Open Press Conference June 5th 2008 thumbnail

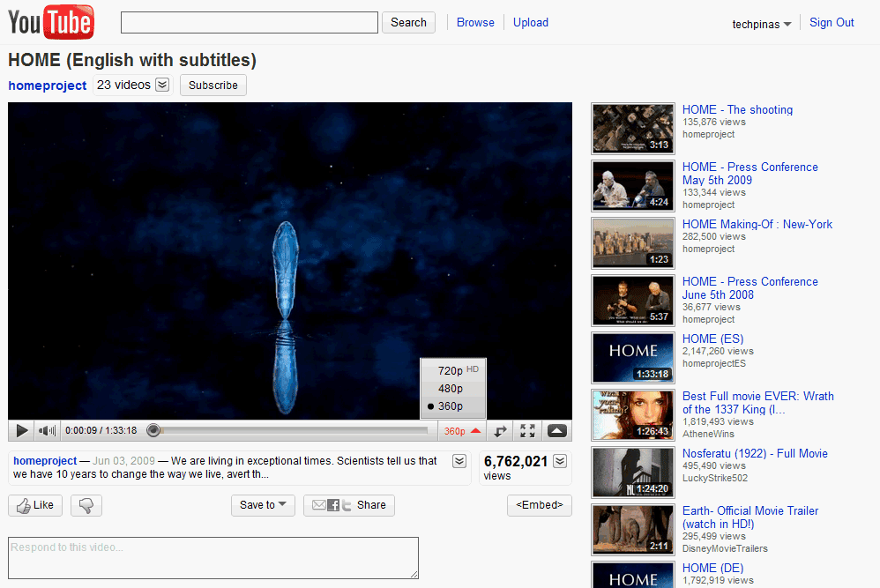click(633, 301)
